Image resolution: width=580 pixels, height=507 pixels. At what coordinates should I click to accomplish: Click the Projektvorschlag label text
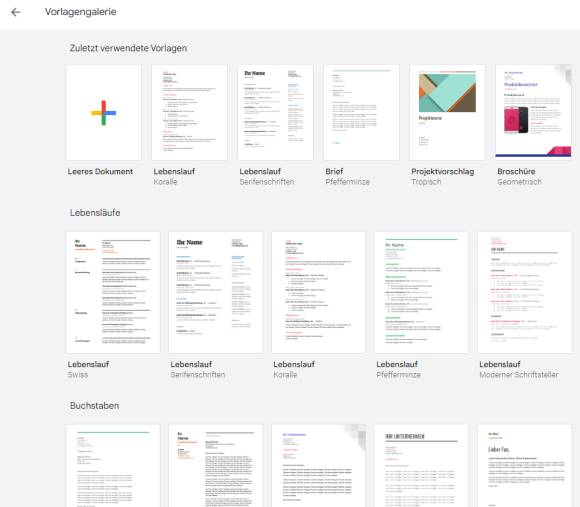pyautogui.click(x=442, y=172)
